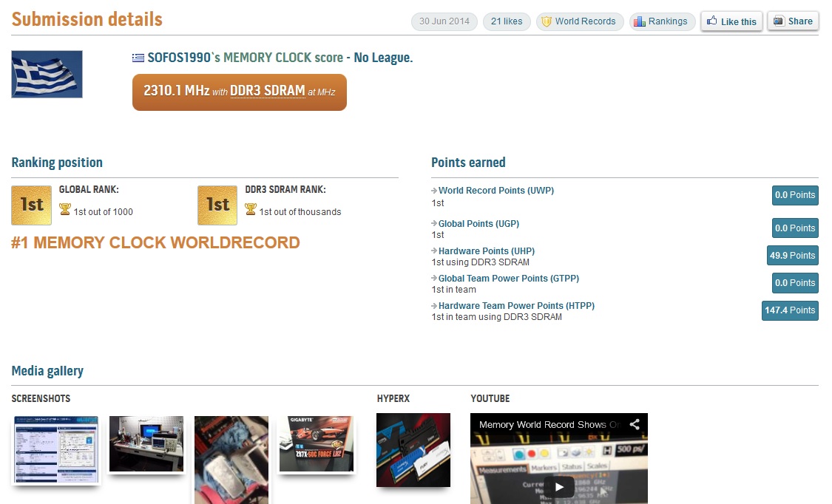Click the 21 likes badge
This screenshot has width=832, height=504.
[507, 21]
